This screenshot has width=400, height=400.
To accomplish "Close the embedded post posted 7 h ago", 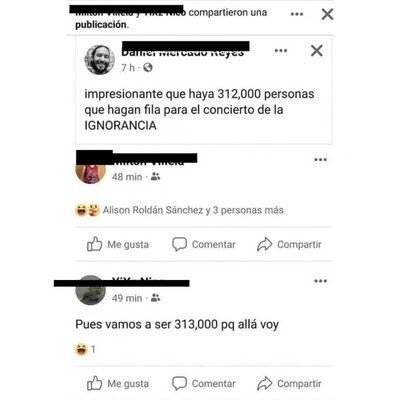I will [317, 51].
